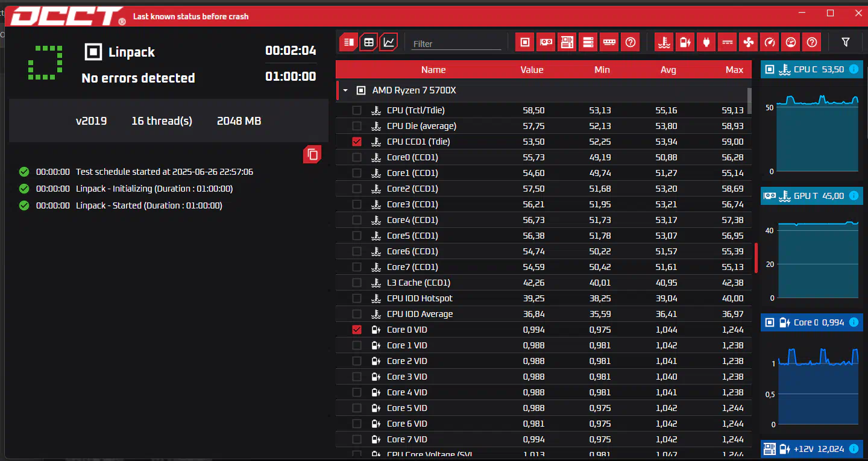
Task: Click the 'No errors detected' status
Action: click(x=138, y=78)
